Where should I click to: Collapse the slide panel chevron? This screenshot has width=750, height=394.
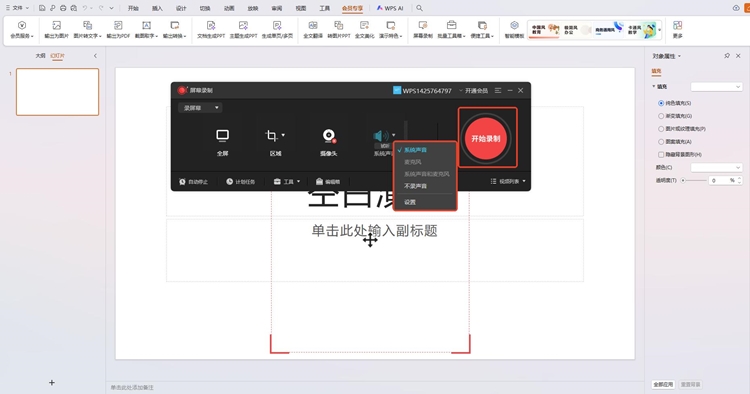95,56
